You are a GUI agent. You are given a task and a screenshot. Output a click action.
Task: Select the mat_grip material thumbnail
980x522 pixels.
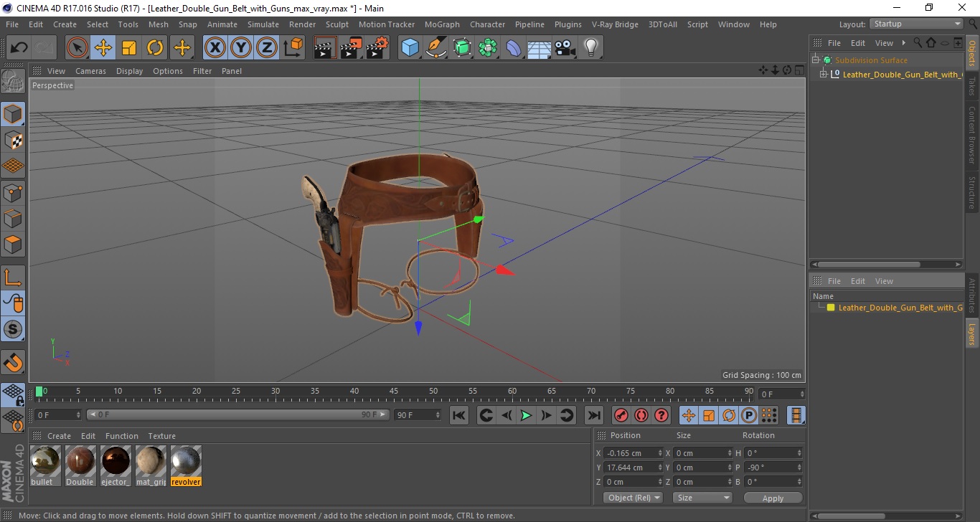click(151, 465)
